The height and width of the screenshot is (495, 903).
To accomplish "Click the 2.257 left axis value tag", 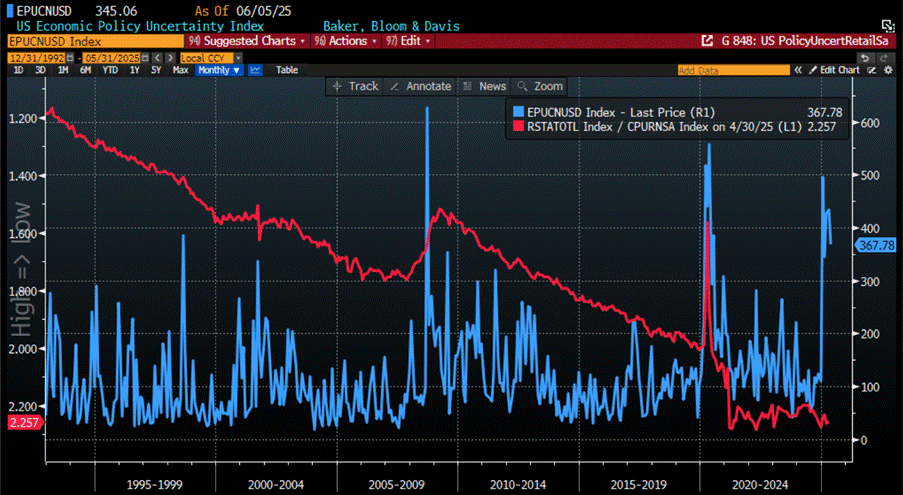I will 24,422.
